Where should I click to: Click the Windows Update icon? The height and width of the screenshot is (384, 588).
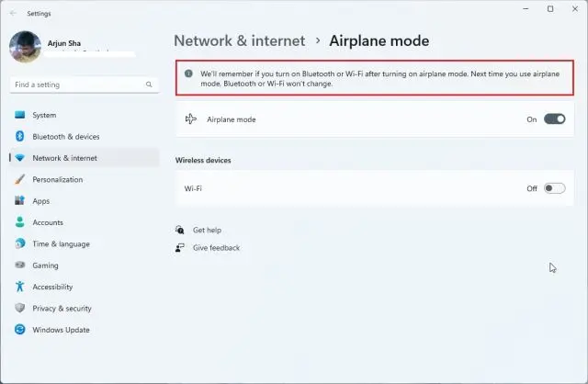click(19, 330)
